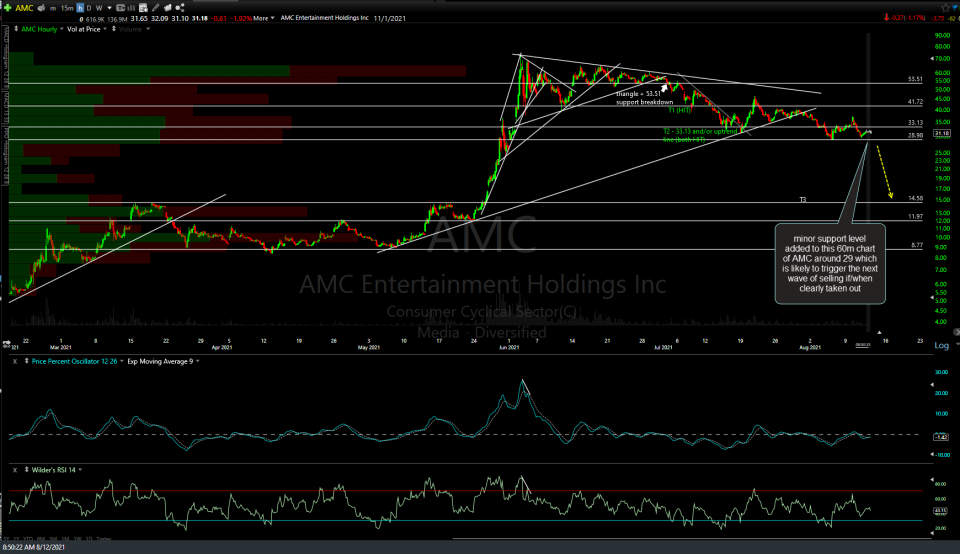Screen dimensions: 960x554
Task: Click the blue flag icon at top right
Action: 954,7
